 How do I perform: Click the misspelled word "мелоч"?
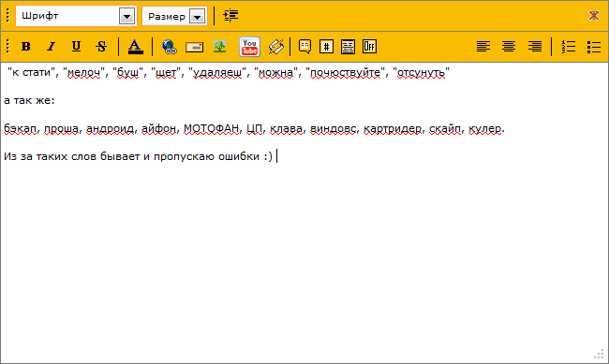pyautogui.click(x=84, y=73)
